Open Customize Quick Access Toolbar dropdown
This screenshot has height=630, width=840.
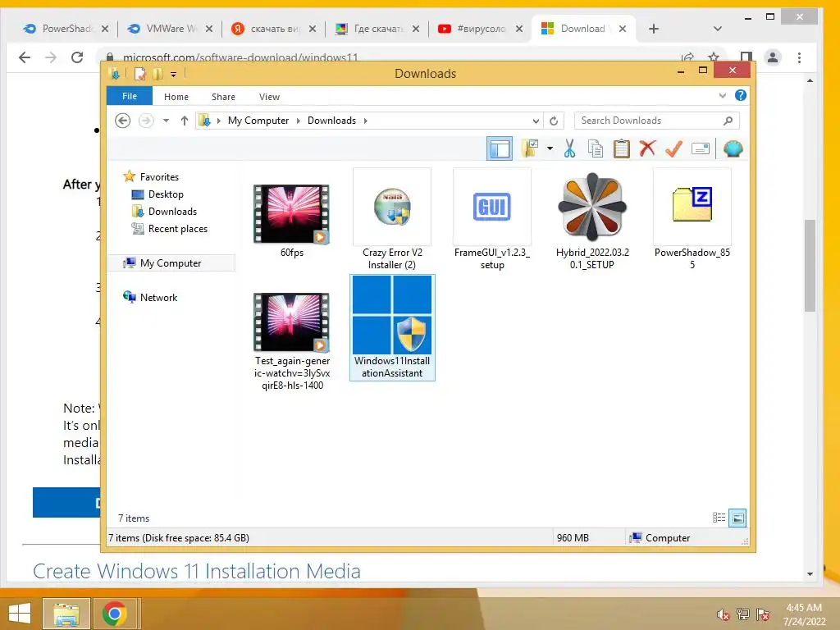174,75
